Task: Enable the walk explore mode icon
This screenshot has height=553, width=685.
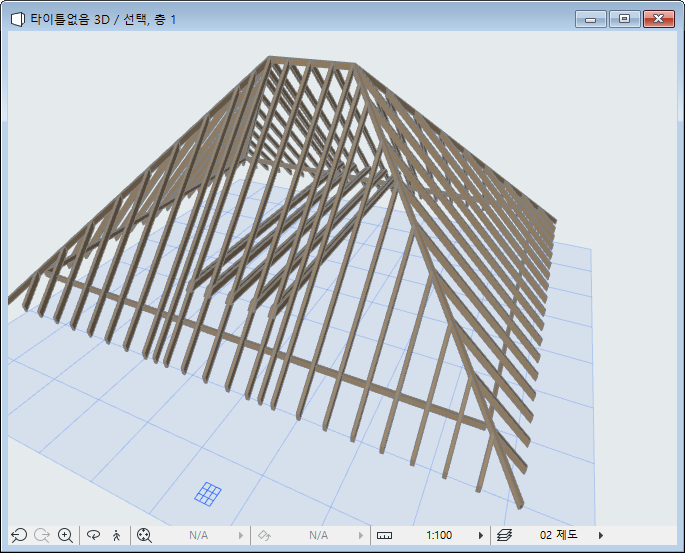Action: click(116, 535)
